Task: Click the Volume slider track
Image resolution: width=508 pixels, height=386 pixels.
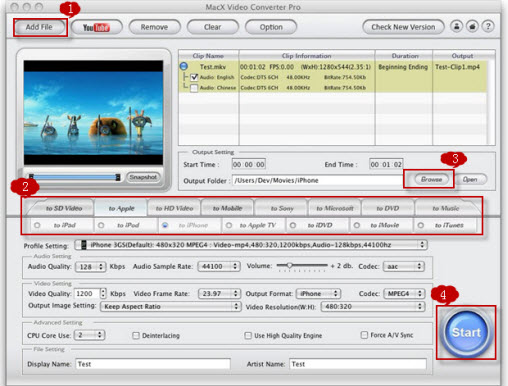Action: click(x=302, y=265)
